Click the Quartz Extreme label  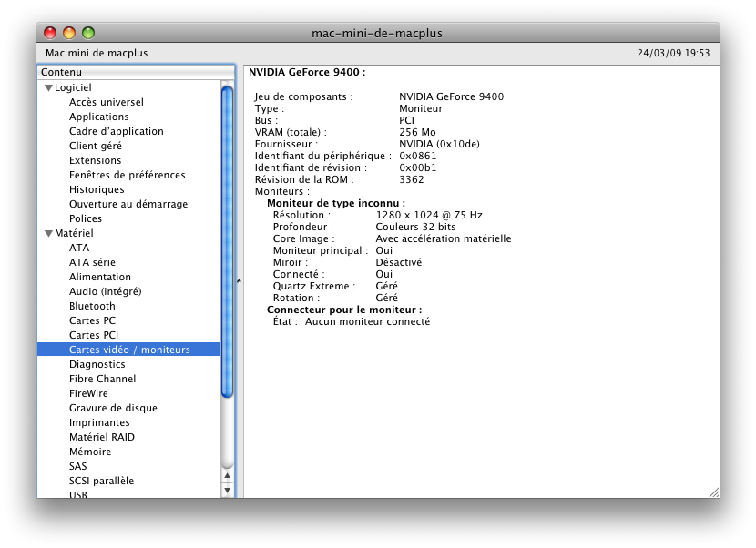(x=314, y=286)
